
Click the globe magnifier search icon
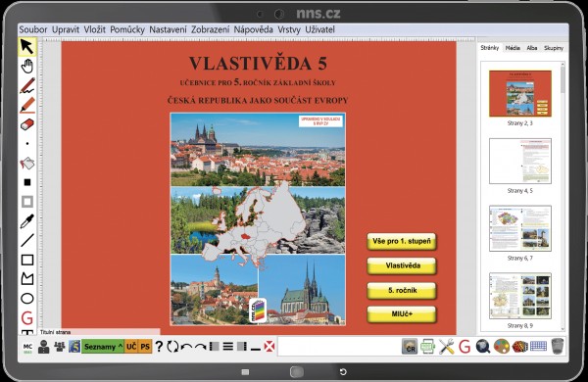pyautogui.click(x=483, y=347)
